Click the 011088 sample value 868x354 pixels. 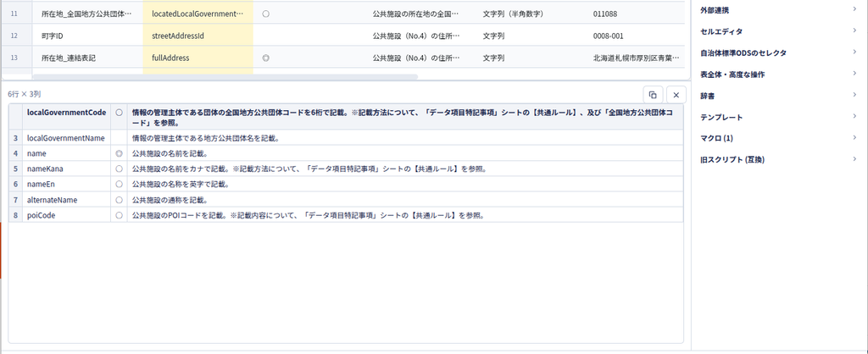[x=604, y=14]
